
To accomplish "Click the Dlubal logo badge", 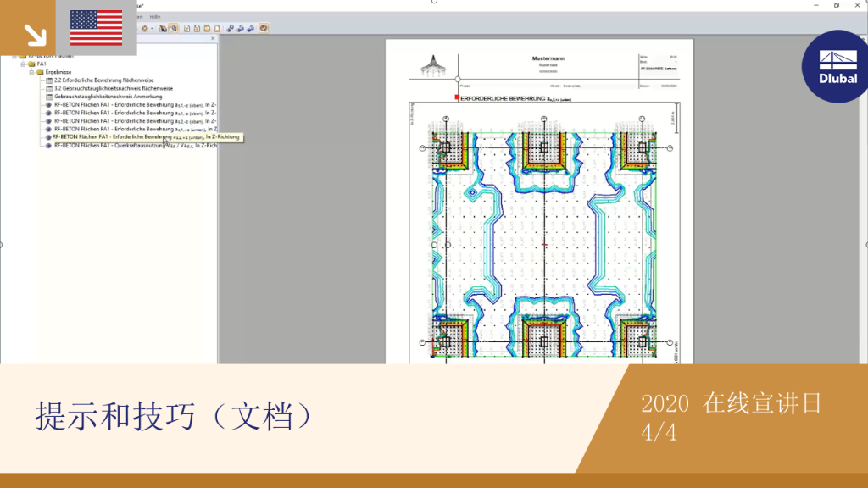I will pos(836,66).
